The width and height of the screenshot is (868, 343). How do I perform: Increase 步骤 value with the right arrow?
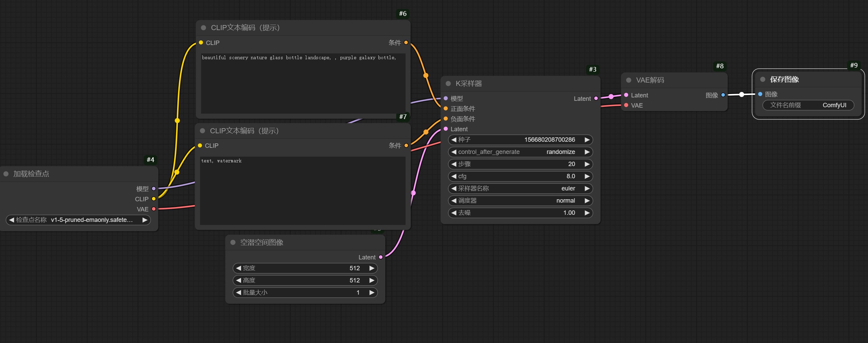coord(587,164)
